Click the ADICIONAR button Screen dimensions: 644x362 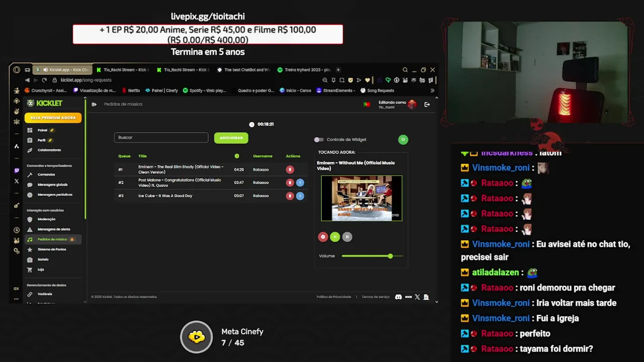[231, 138]
